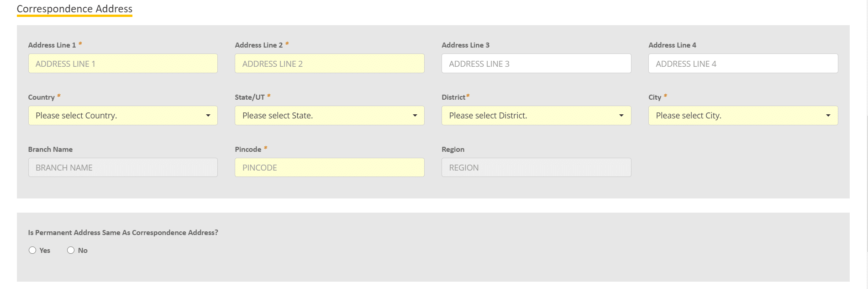Open the District dropdown menu
Viewport: 868px width, 289px height.
point(536,116)
